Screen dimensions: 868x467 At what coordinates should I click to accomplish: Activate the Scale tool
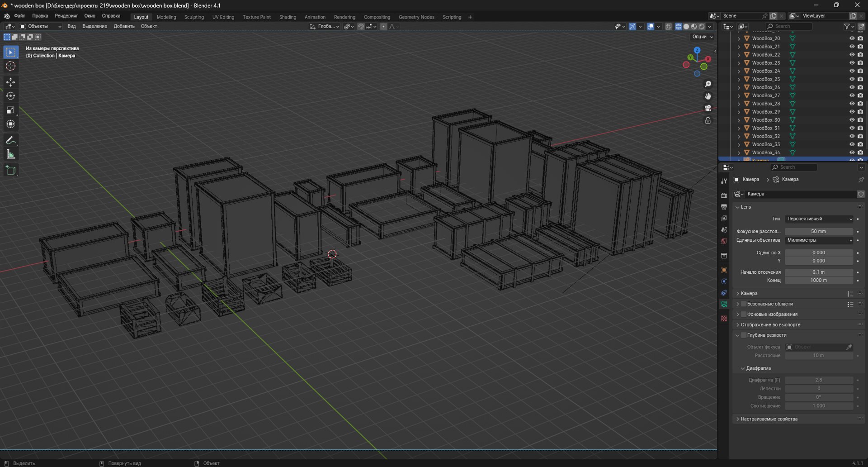[10, 110]
